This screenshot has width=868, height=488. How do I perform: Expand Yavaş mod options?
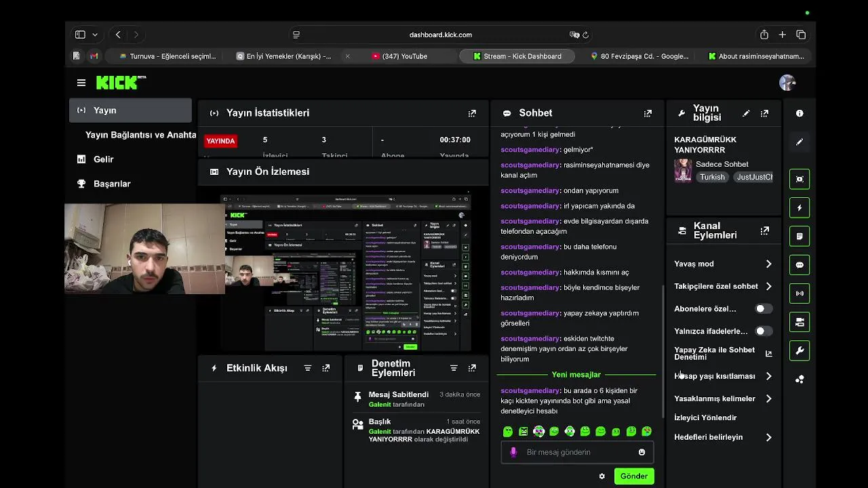[x=723, y=264]
